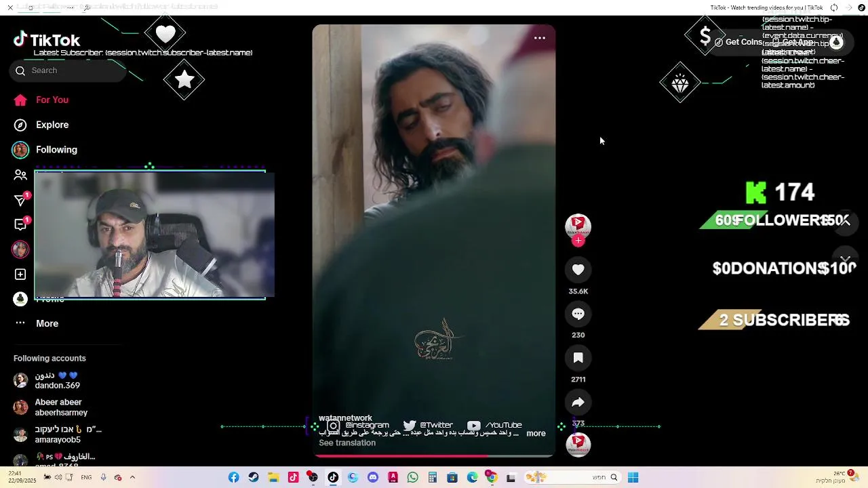Open the Windows Start button
Image resolution: width=868 pixels, height=488 pixels.
click(x=633, y=478)
